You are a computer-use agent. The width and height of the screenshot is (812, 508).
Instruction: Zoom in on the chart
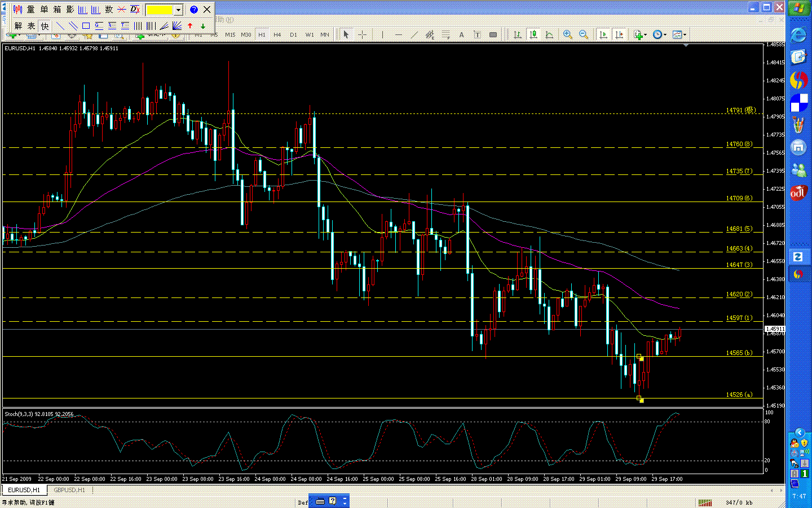click(x=568, y=35)
